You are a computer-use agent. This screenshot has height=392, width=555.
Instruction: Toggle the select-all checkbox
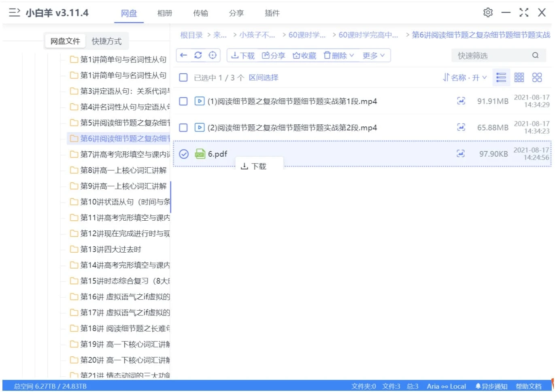183,77
